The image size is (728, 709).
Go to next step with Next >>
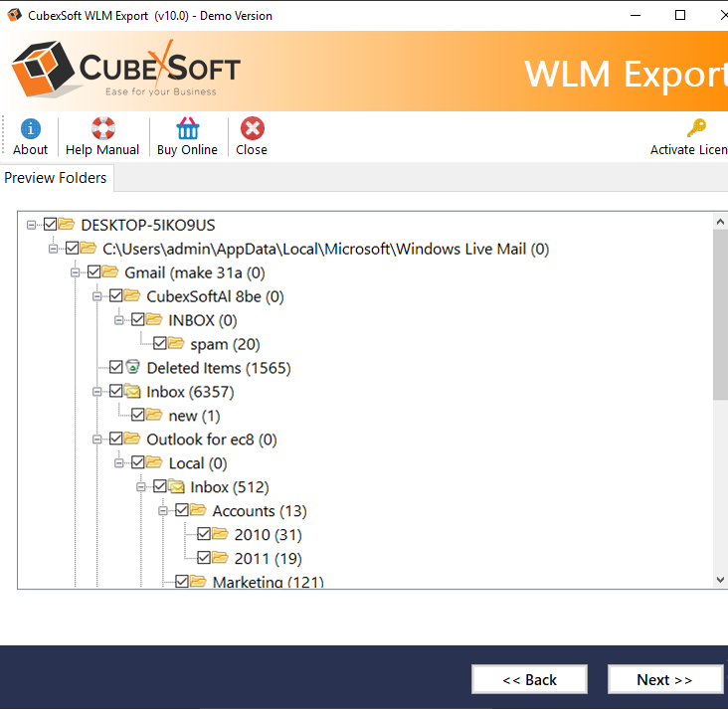click(x=665, y=680)
